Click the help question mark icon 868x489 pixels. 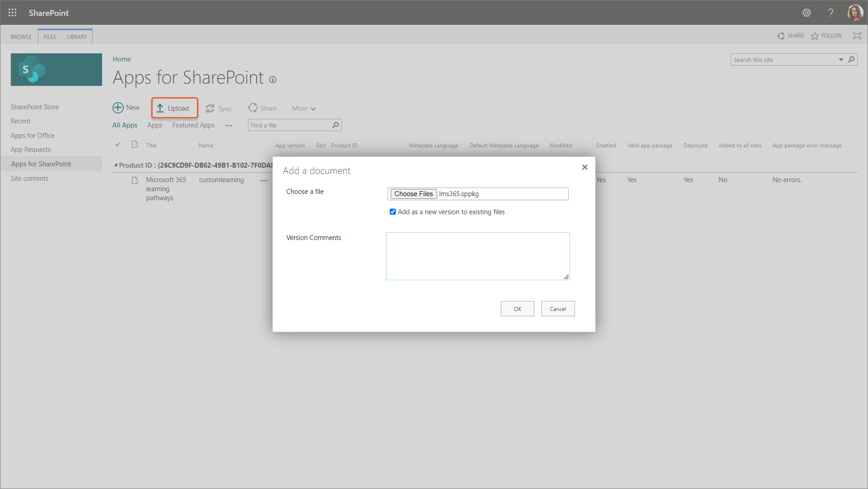click(x=831, y=13)
